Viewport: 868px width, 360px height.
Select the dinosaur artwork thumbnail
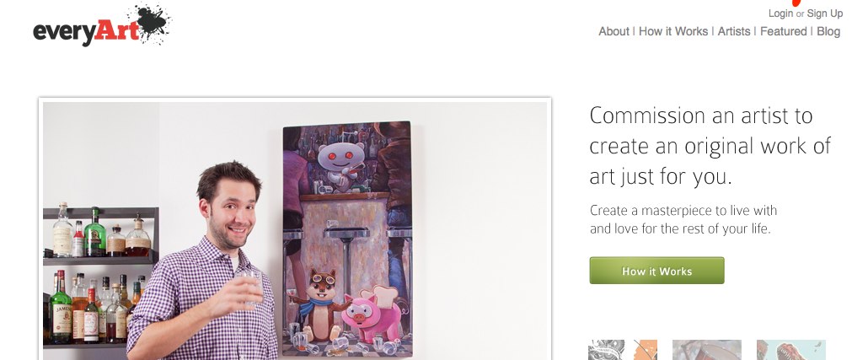point(791,350)
